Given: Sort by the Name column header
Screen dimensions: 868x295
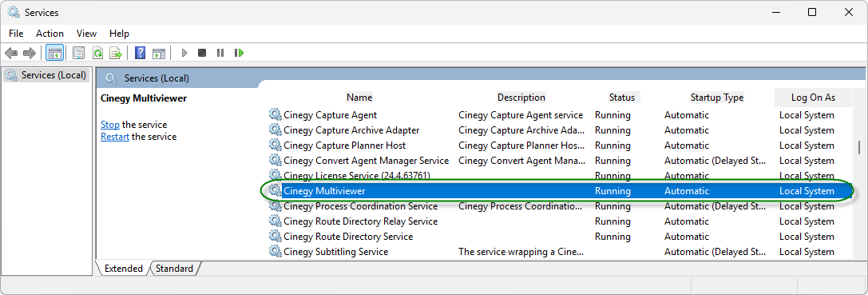Looking at the screenshot, I should pyautogui.click(x=359, y=97).
